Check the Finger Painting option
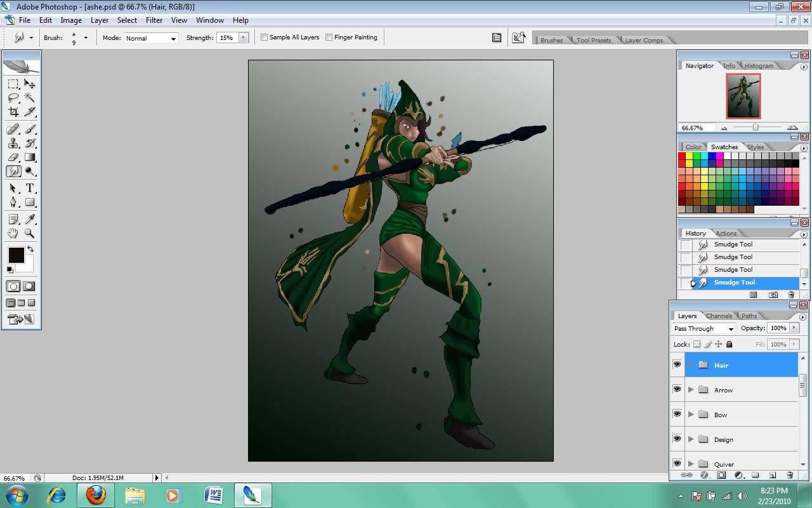The height and width of the screenshot is (508, 812). click(x=329, y=37)
